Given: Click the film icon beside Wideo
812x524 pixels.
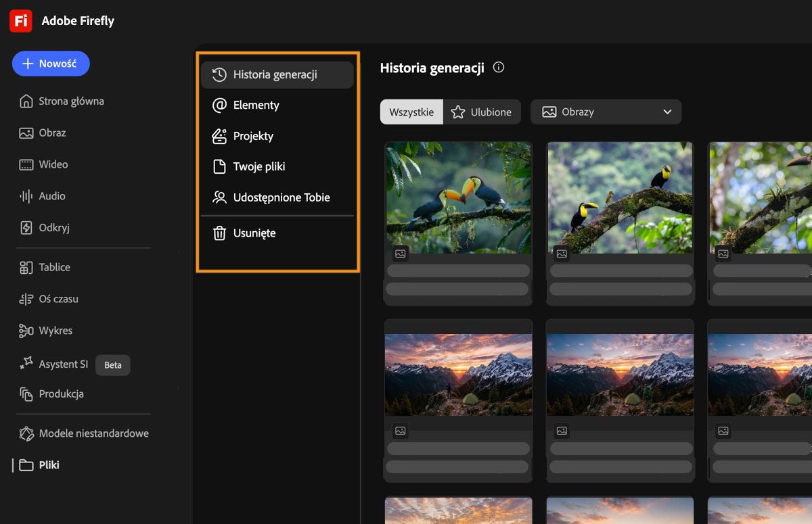Looking at the screenshot, I should (26, 164).
